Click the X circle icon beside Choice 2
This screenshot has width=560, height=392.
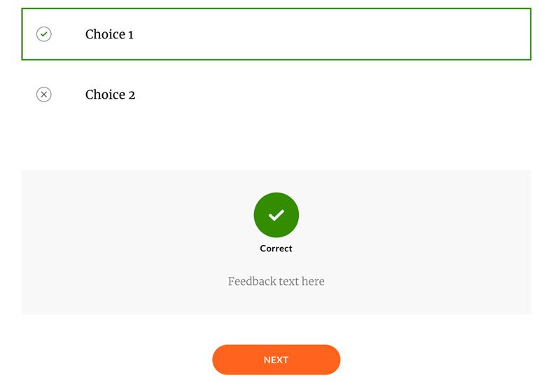pos(43,94)
